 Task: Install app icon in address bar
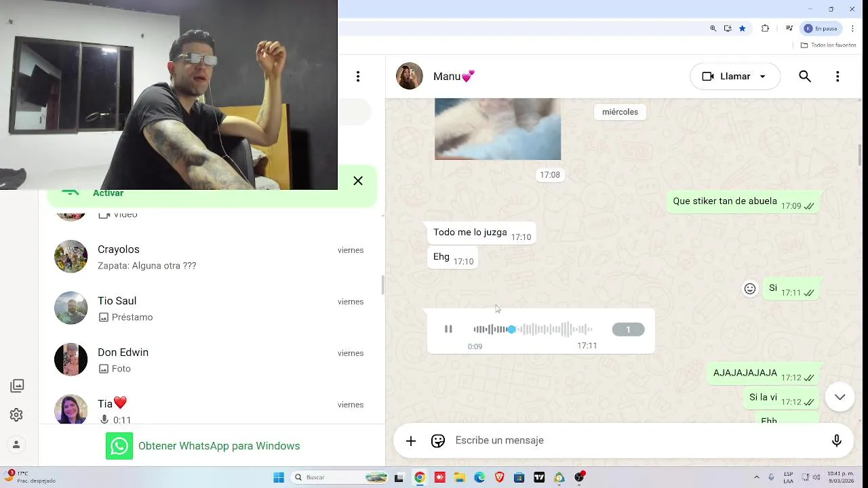click(x=728, y=28)
